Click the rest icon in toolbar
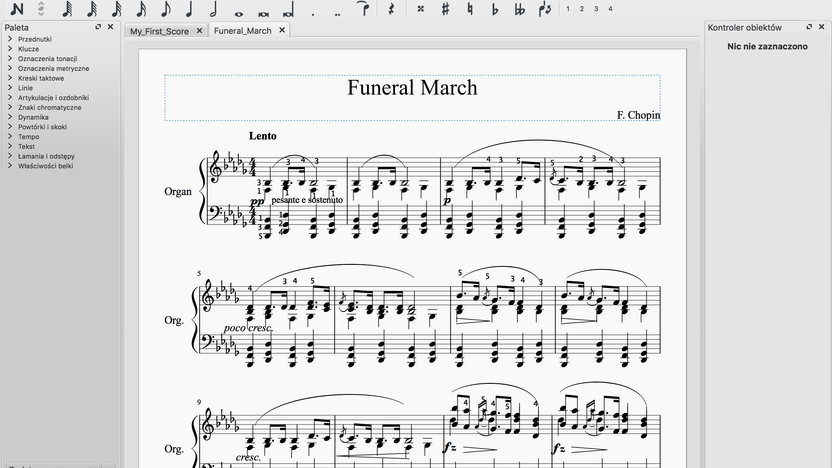Viewport: 832px width, 468px height. [392, 8]
